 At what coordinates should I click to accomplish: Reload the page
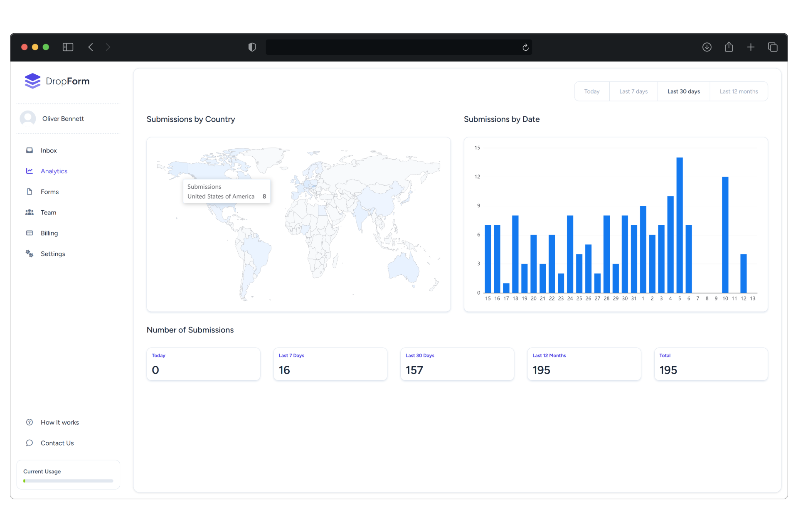coord(525,47)
